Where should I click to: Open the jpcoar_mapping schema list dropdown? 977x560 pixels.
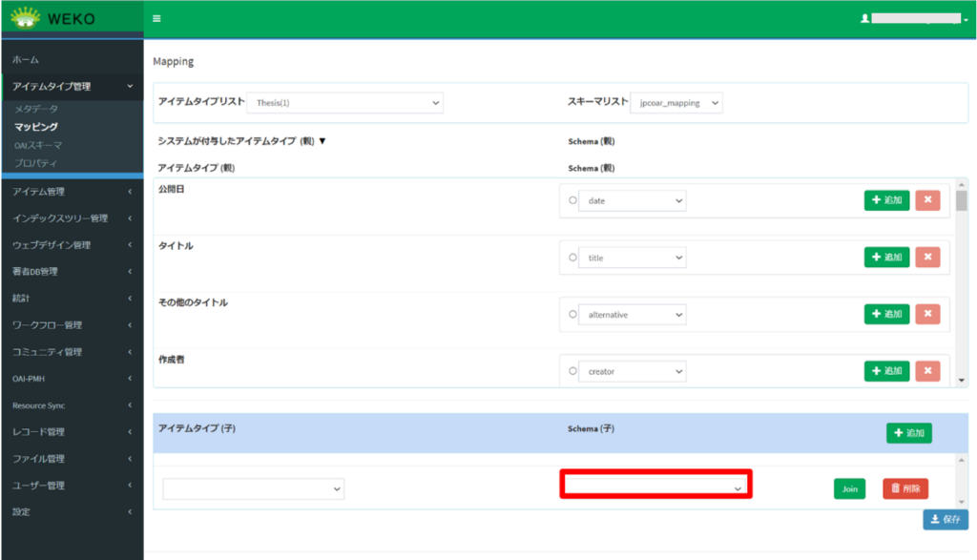(x=676, y=103)
